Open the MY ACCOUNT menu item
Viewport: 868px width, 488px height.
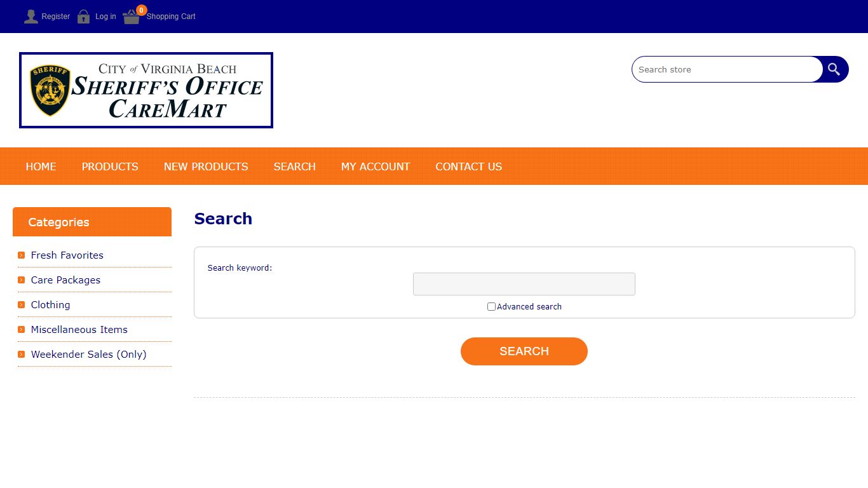pos(376,166)
